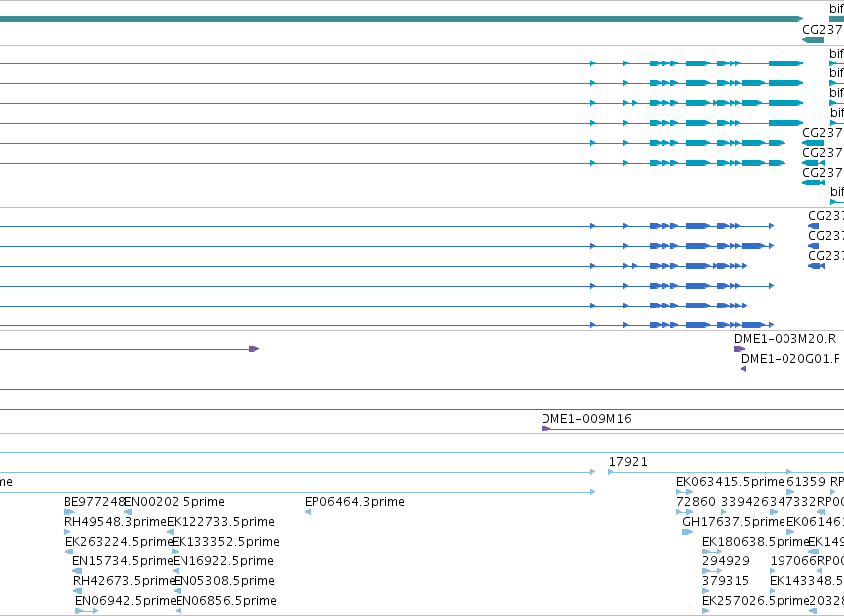
Task: Click the EN15734.5prime label
Action: tap(122, 561)
